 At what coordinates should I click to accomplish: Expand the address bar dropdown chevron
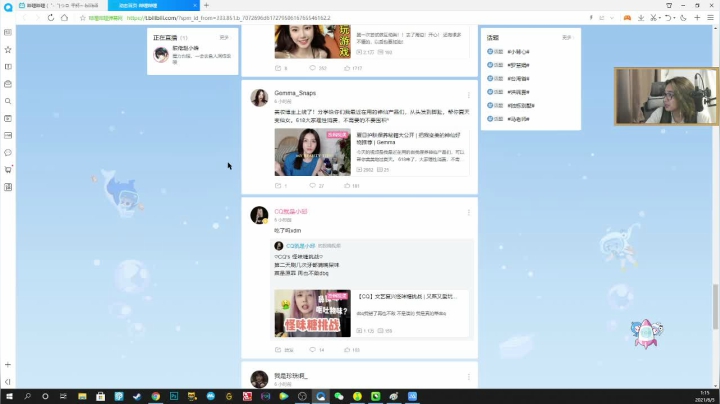(x=612, y=18)
